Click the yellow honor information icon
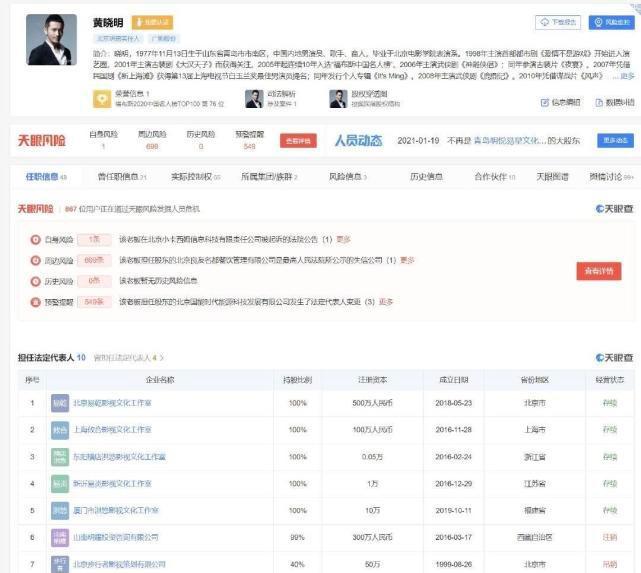641x573 pixels. click(x=102, y=99)
